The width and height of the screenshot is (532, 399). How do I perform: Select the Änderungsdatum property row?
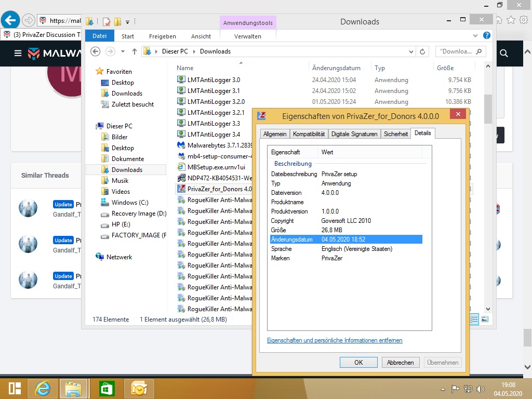tap(346, 240)
